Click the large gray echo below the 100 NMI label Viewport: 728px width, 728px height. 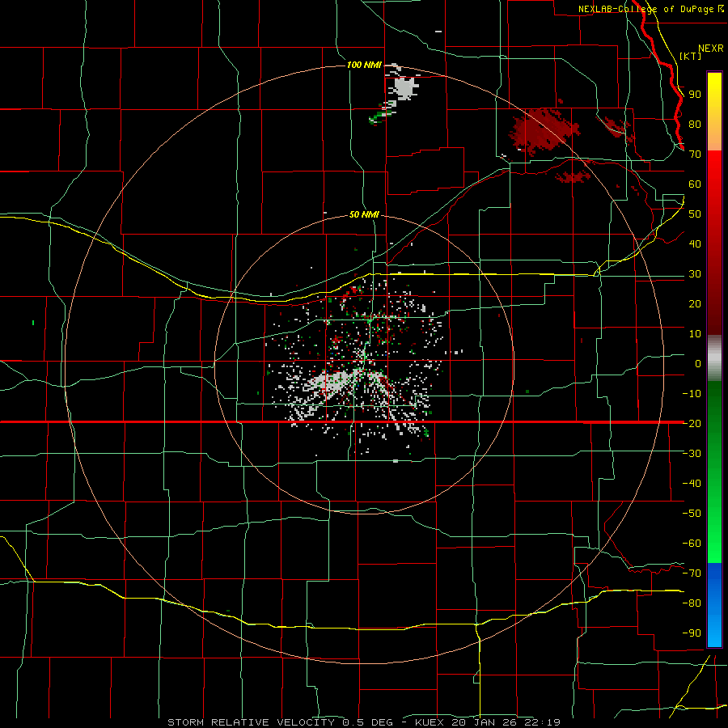pos(405,87)
